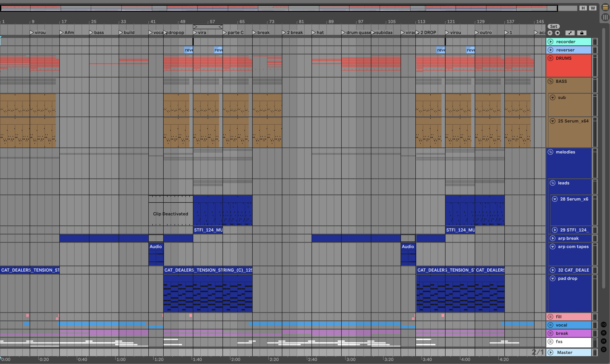The width and height of the screenshot is (610, 364).
Task: Jump to next locator arrow
Action: coord(557,33)
